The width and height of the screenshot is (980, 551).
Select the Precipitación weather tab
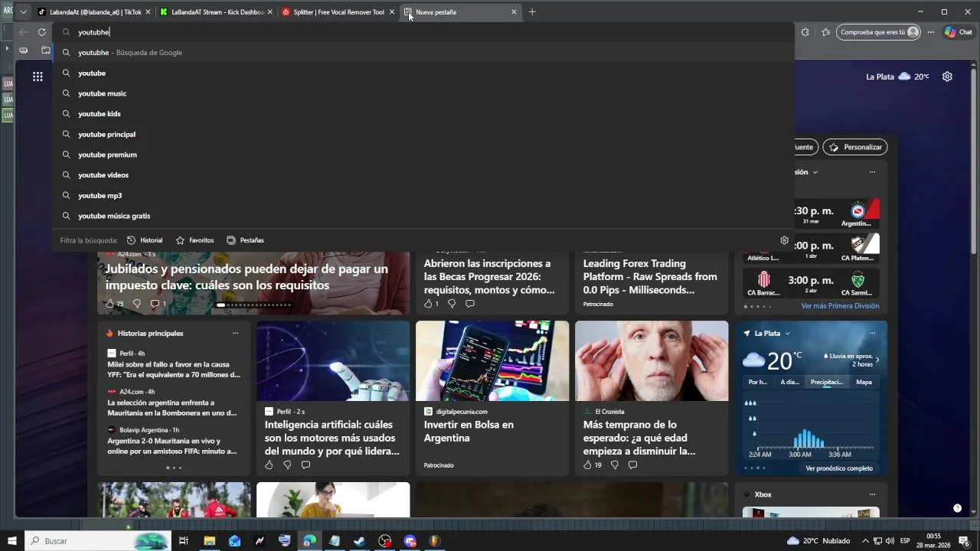pyautogui.click(x=827, y=382)
